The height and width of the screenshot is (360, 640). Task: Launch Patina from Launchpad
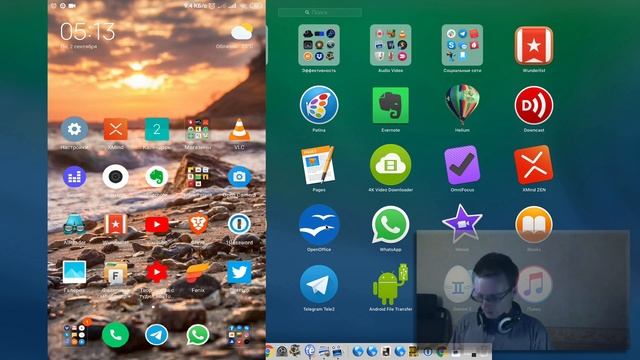click(x=319, y=105)
